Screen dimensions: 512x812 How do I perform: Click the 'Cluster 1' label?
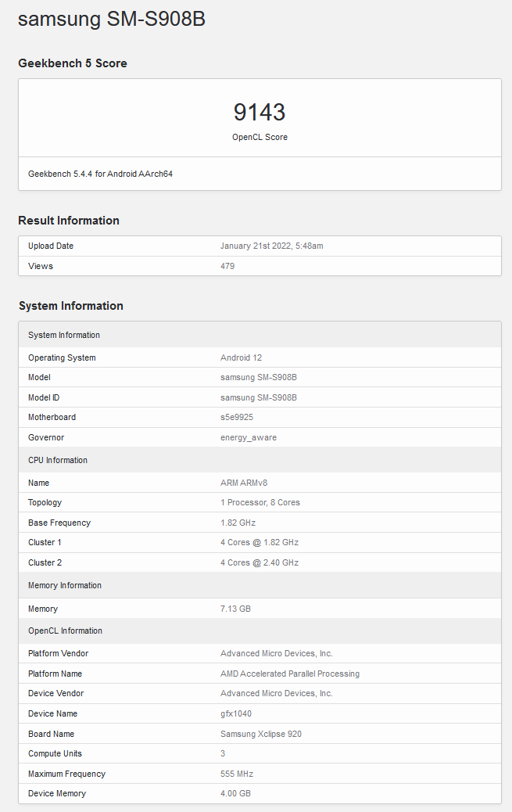45,543
